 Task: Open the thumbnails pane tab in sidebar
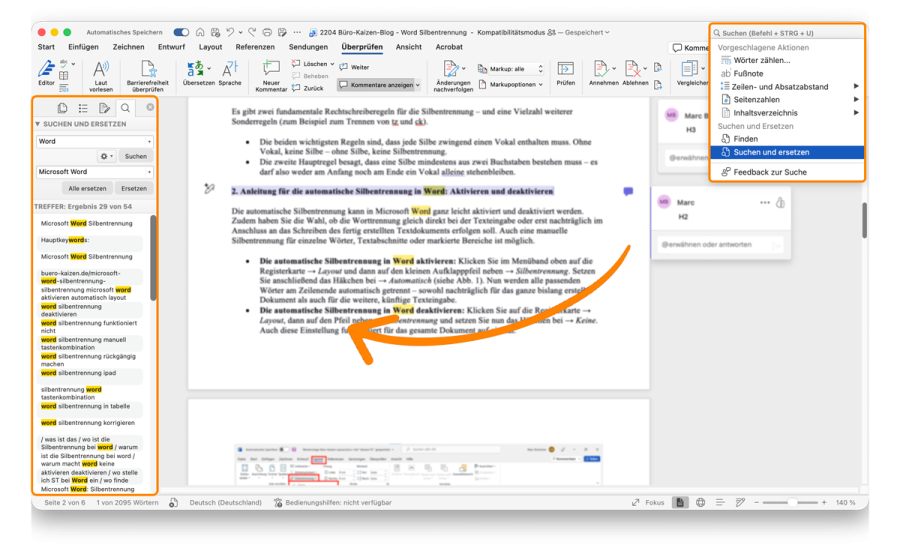62,108
